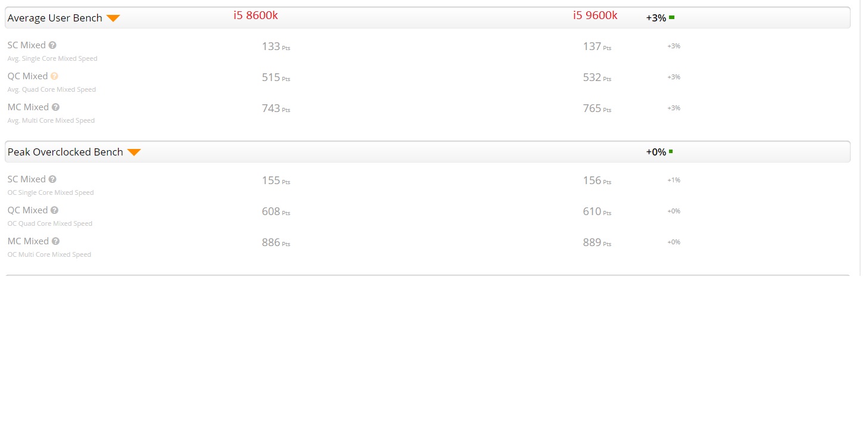Open help icon for OC SC Mixed
868x429 pixels.
point(52,179)
